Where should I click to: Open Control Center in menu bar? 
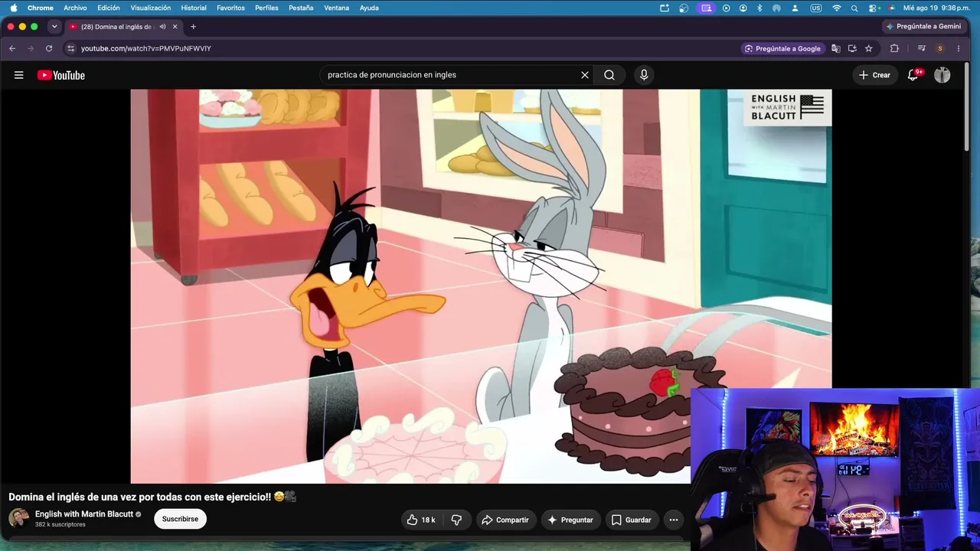(x=873, y=8)
